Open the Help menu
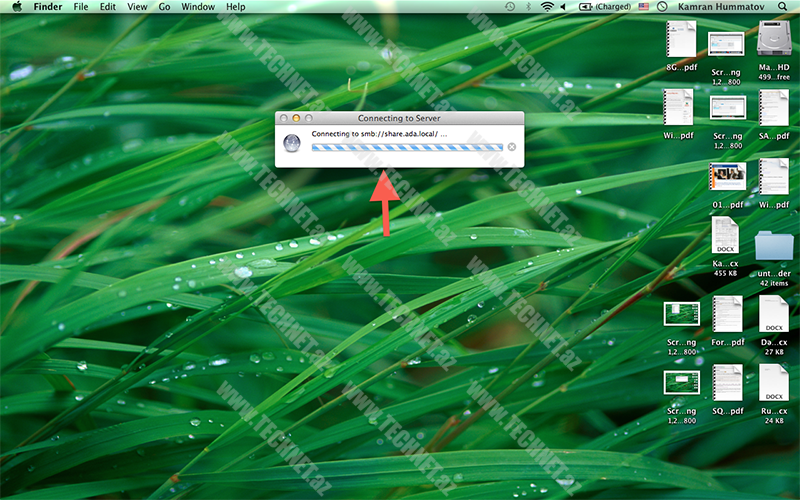Screen dimensions: 800x500 point(236,7)
